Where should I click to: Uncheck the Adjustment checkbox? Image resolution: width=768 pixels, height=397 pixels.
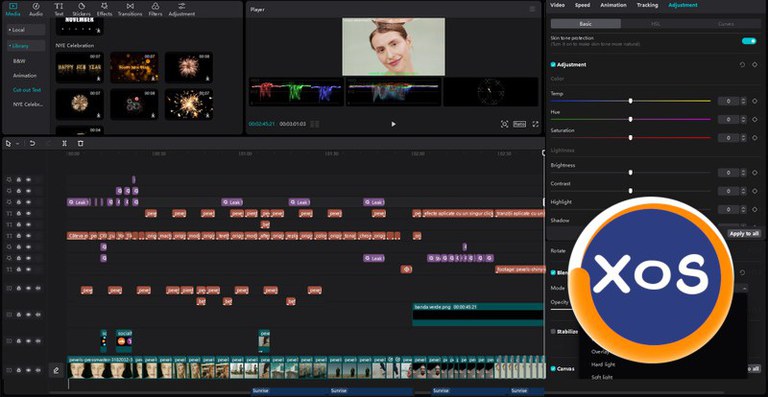(x=553, y=65)
